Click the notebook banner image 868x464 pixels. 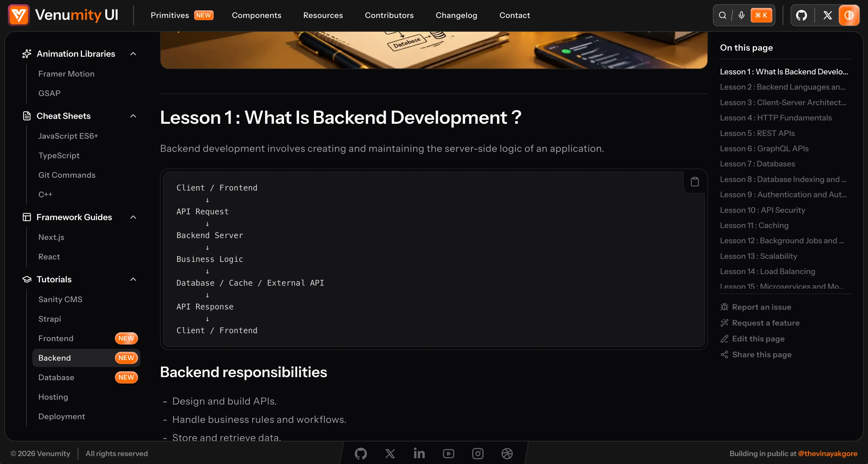(434, 50)
